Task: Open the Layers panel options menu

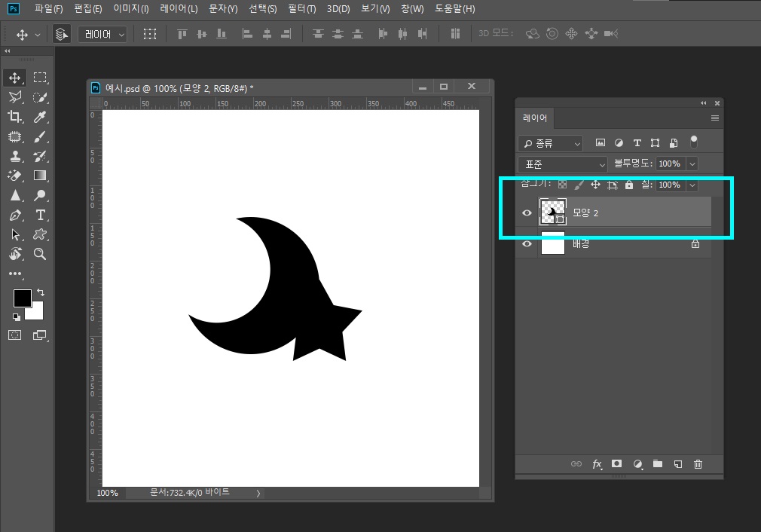Action: 714,118
